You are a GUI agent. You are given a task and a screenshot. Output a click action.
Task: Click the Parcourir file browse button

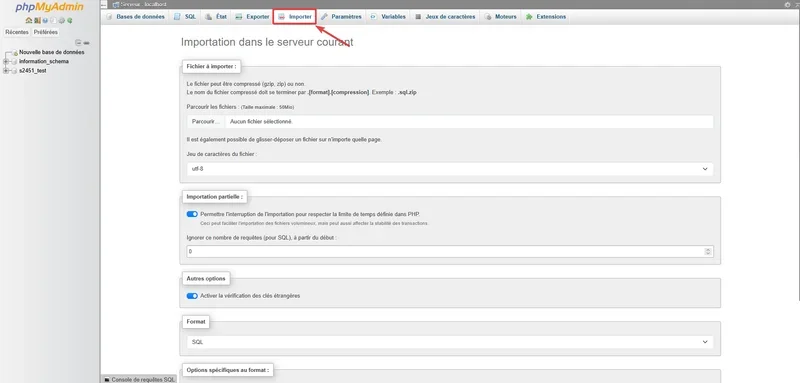(x=206, y=122)
